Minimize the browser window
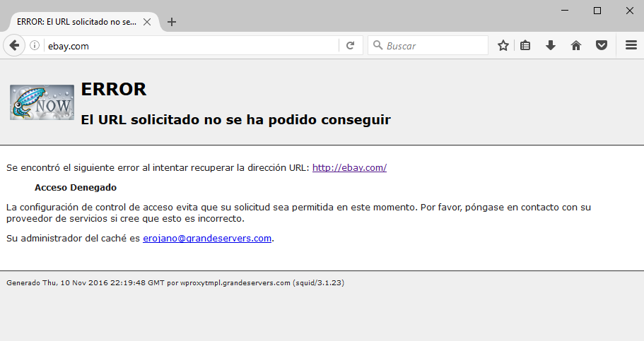 click(565, 11)
